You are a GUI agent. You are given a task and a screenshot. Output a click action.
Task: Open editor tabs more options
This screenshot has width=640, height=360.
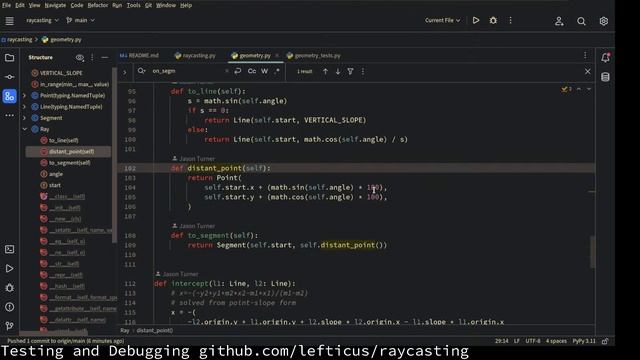[x=585, y=56]
